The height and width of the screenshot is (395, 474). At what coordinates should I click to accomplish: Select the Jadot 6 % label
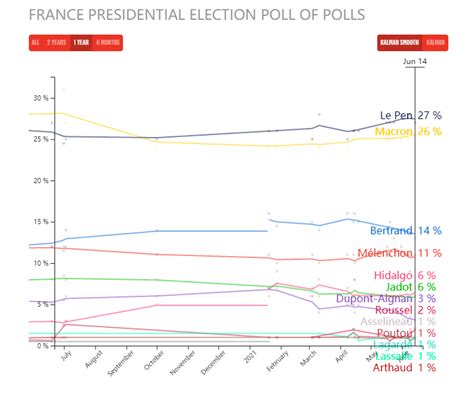[x=411, y=287]
